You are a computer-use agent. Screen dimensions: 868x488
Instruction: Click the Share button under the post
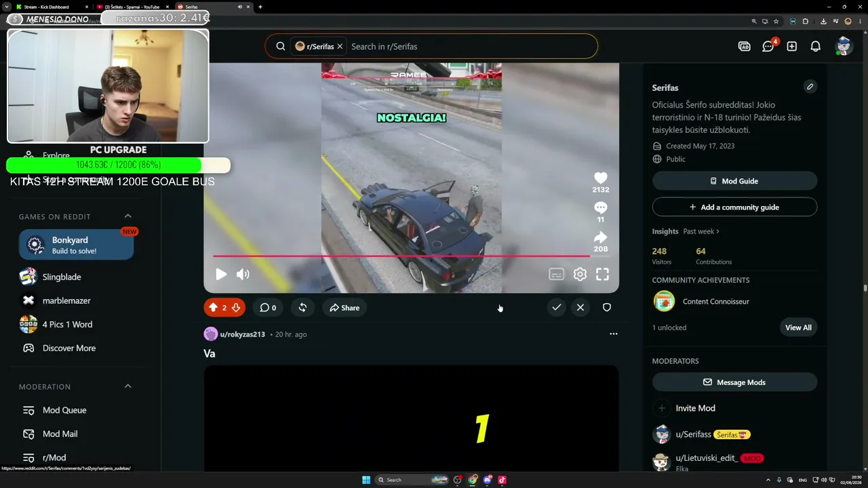344,308
